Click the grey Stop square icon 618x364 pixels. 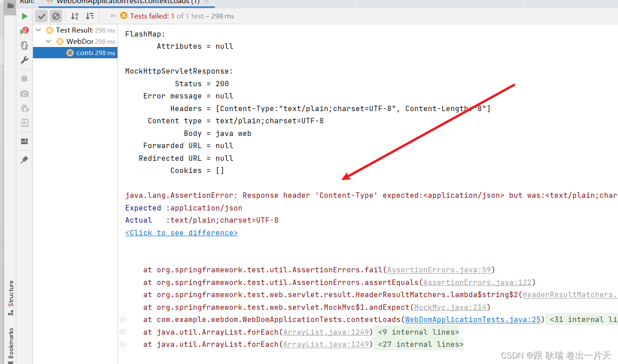pyautogui.click(x=24, y=79)
